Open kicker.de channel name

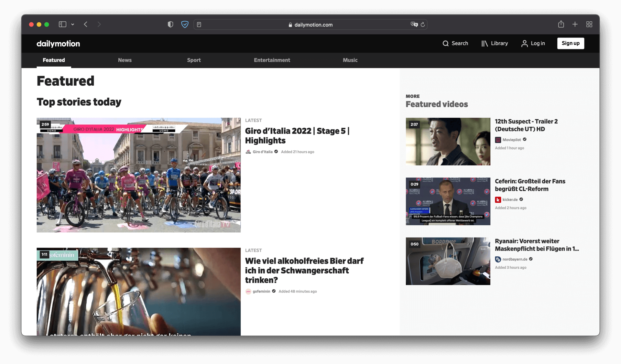(510, 199)
